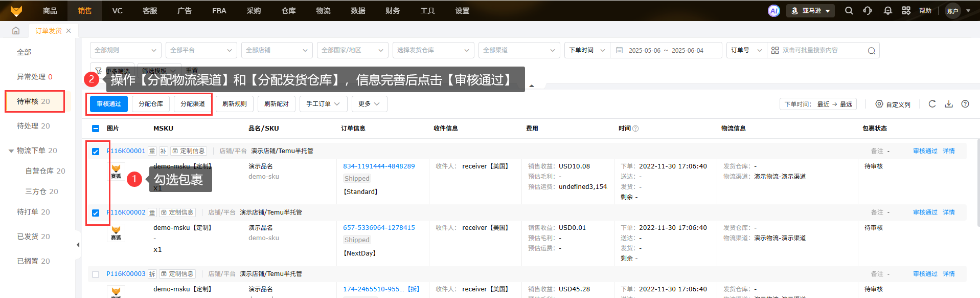Open the 订单号 search type dropdown
This screenshot has height=298, width=980.
click(746, 50)
